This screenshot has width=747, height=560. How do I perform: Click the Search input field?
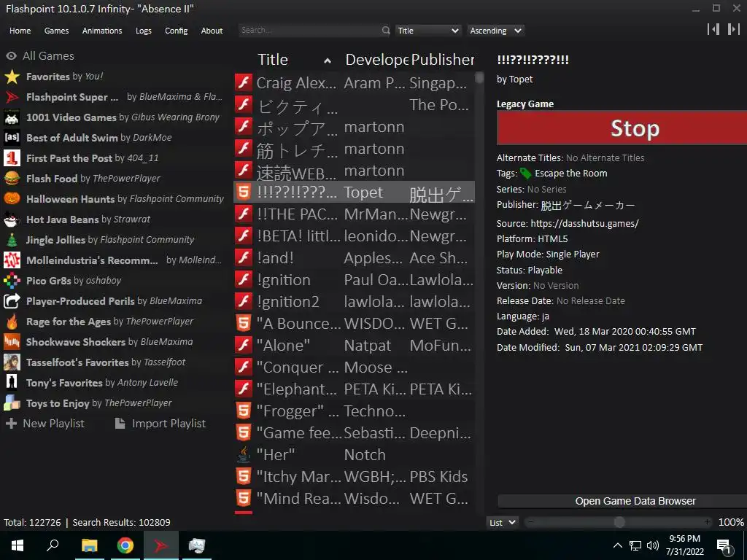[309, 31]
